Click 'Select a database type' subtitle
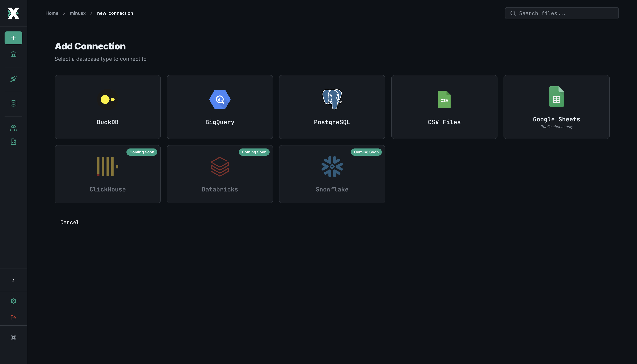This screenshot has width=637, height=364. tap(100, 59)
